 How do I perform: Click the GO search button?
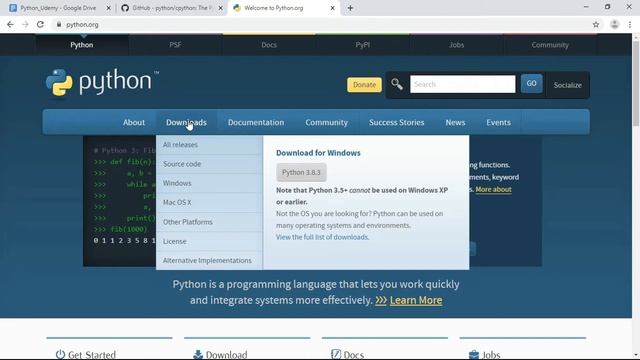click(x=531, y=84)
